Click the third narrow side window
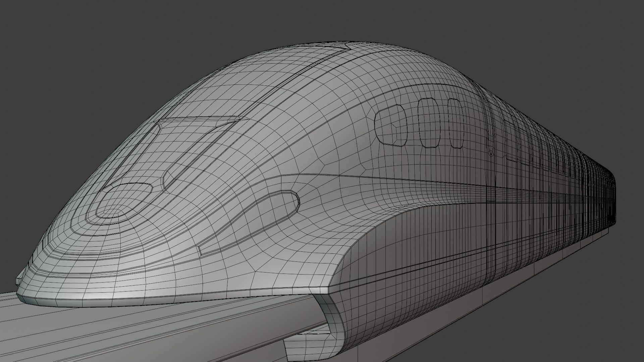The height and width of the screenshot is (362, 644). [x=456, y=123]
